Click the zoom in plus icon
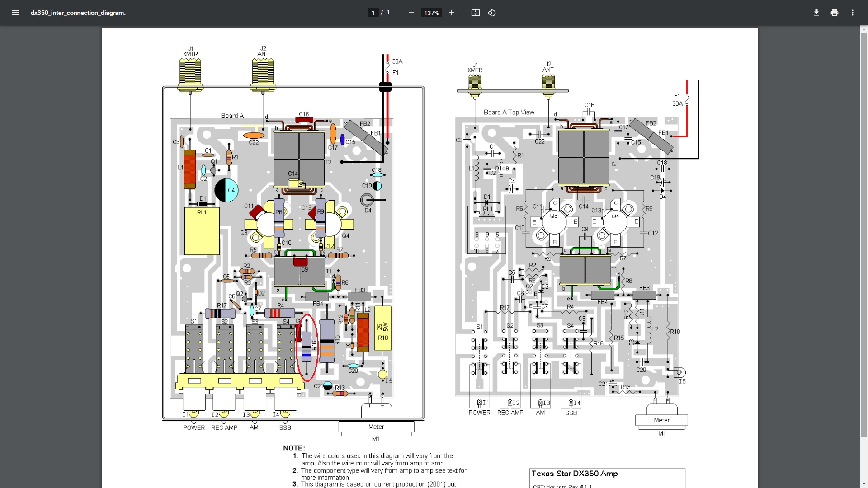868x488 pixels. tap(451, 13)
